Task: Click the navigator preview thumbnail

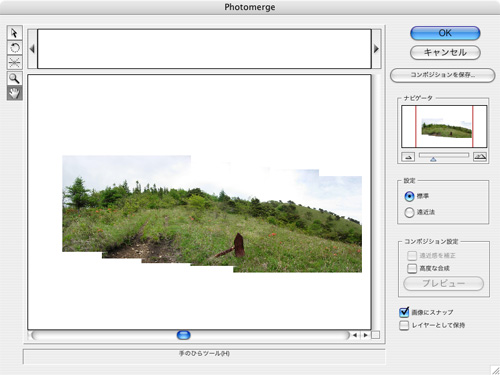Action: pyautogui.click(x=444, y=126)
